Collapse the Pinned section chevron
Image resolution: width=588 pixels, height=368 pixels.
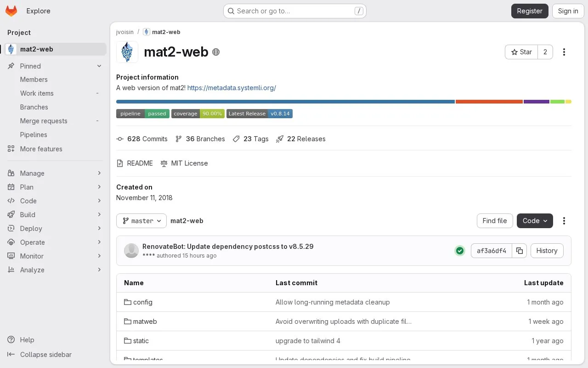[x=99, y=66]
